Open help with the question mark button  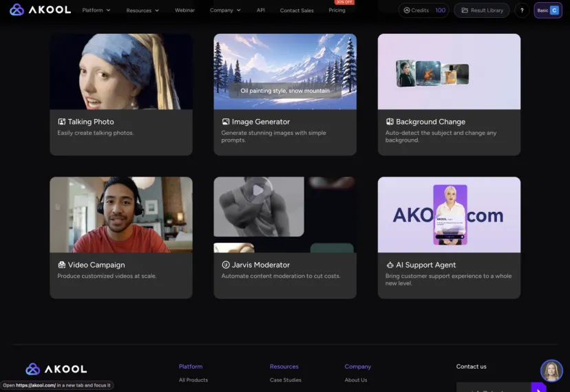pyautogui.click(x=522, y=10)
